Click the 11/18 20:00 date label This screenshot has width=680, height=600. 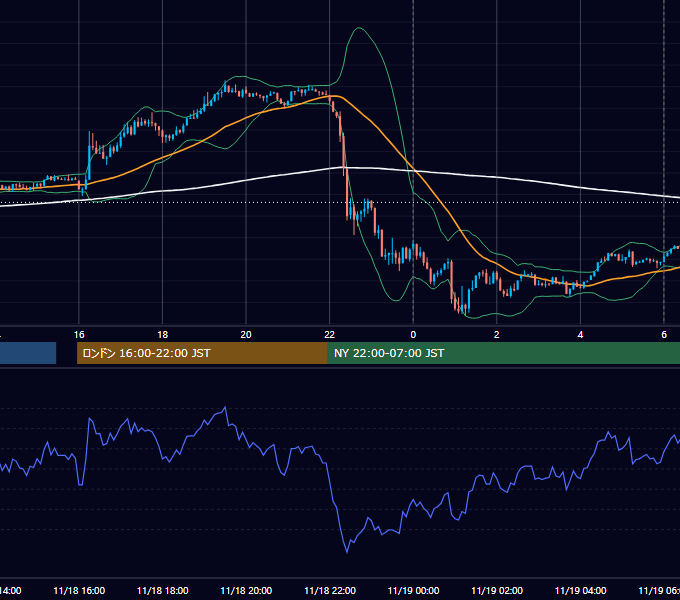(x=246, y=590)
